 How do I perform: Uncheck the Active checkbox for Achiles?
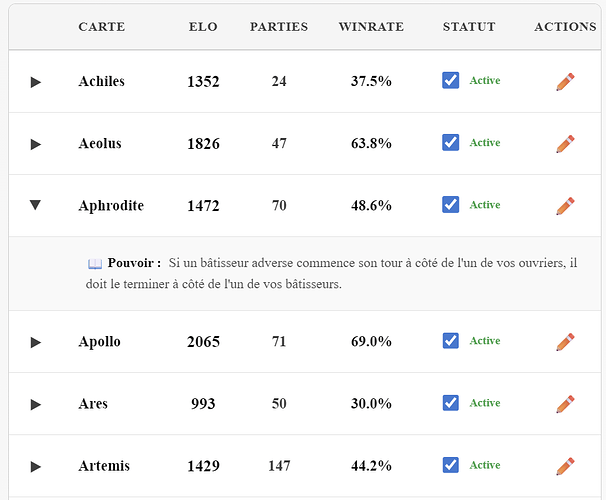[450, 81]
